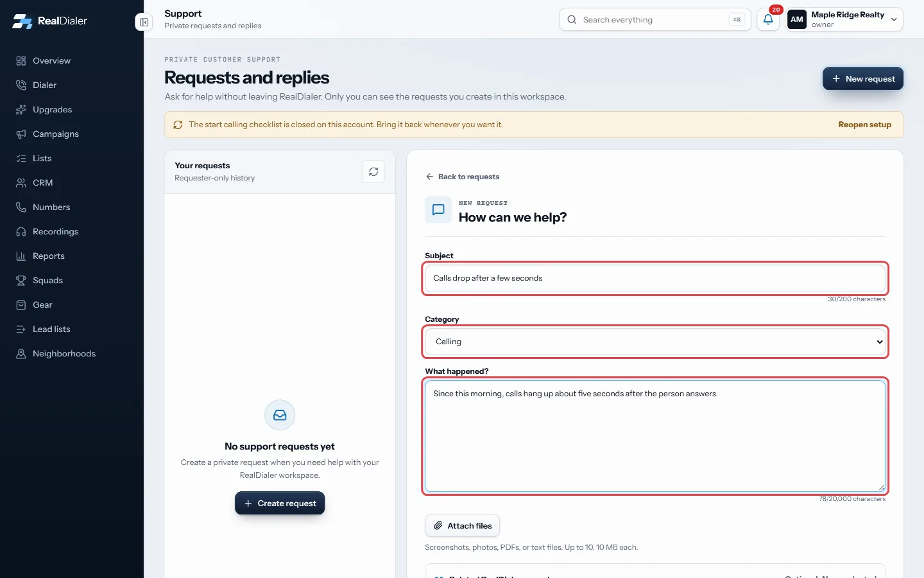Click the 'How can we help?' heading
This screenshot has height=578, width=924.
pyautogui.click(x=513, y=217)
